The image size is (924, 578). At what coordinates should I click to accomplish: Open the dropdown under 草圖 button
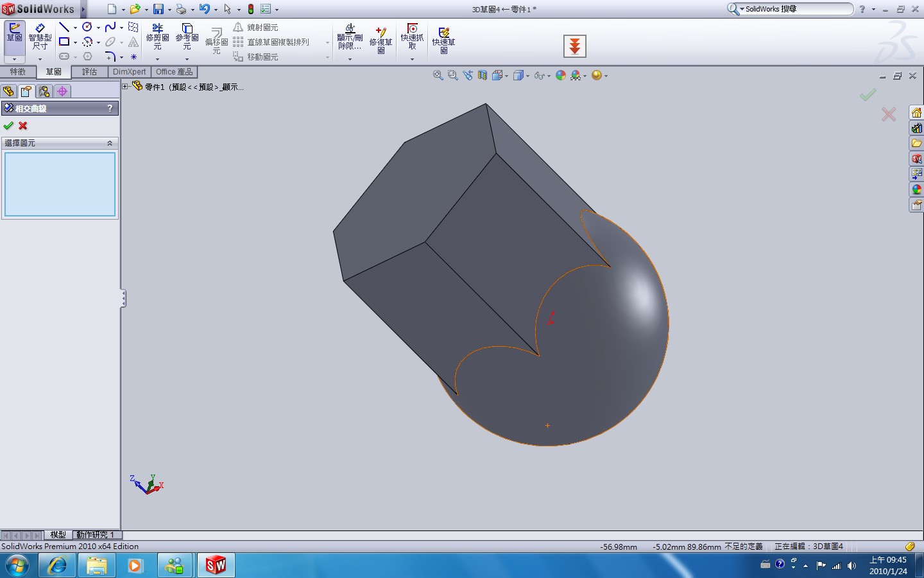click(x=14, y=58)
